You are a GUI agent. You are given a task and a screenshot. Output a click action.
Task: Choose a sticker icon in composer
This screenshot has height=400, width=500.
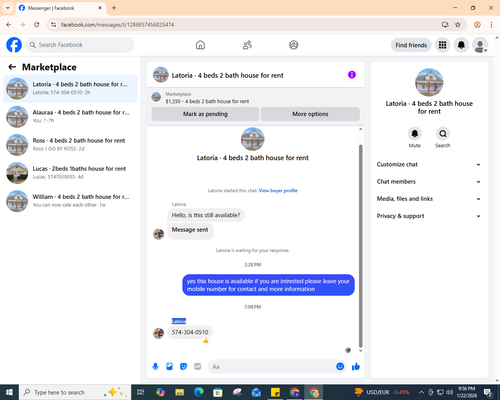184,367
